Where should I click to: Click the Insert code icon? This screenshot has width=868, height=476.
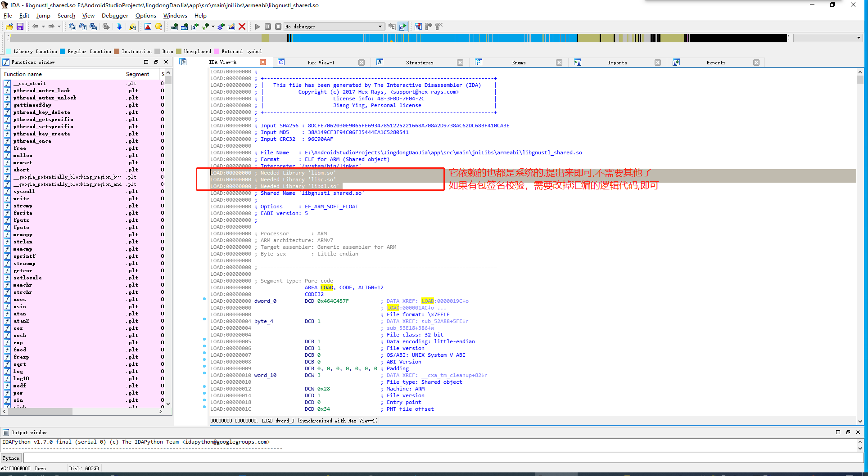tap(174, 27)
